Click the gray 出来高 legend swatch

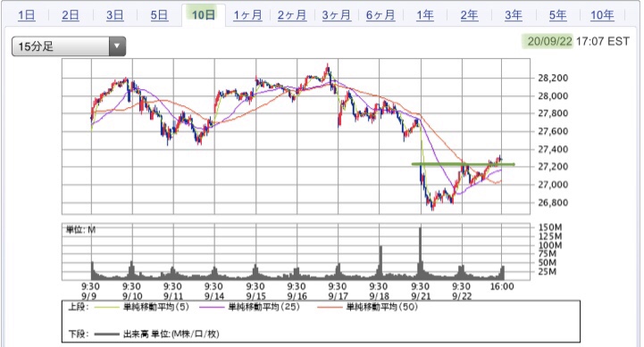click(x=106, y=335)
